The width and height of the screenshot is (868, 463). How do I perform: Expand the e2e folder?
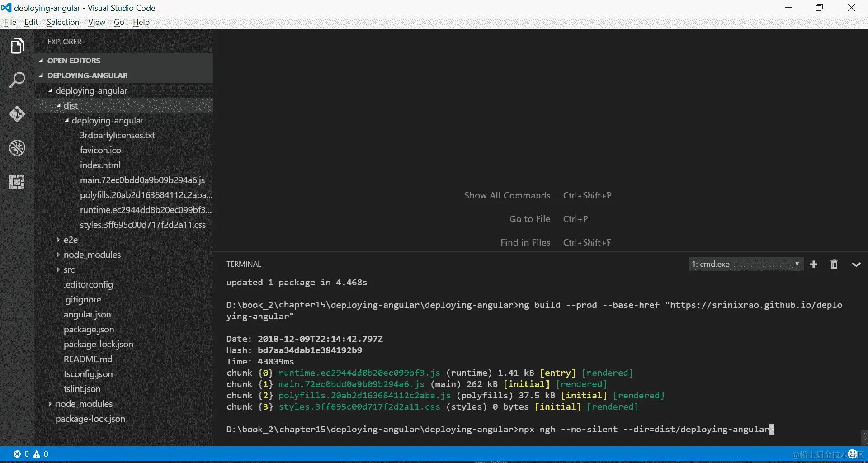click(x=58, y=240)
